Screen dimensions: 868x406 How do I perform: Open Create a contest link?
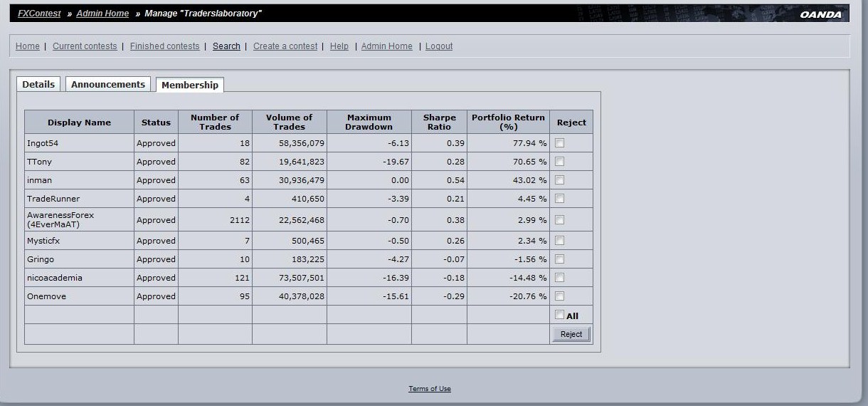tap(285, 46)
